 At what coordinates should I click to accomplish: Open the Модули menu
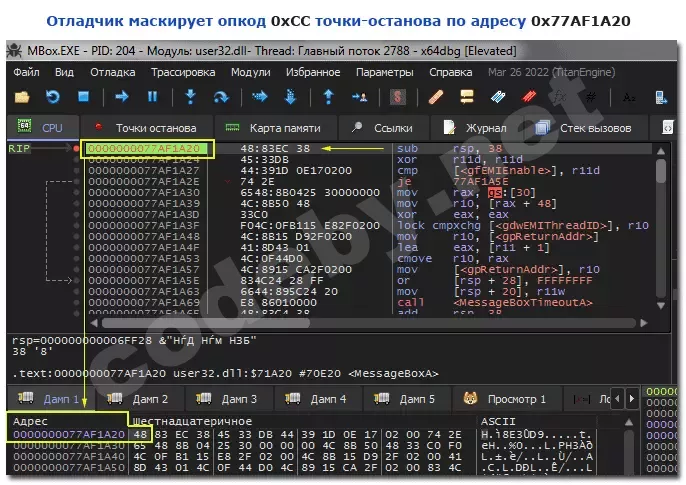tap(251, 72)
